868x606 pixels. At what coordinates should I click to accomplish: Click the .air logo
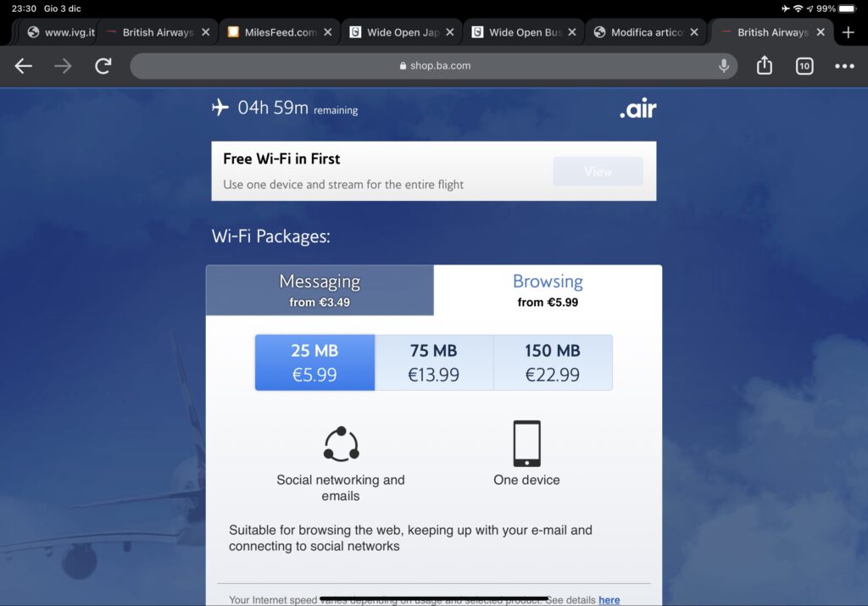pos(637,108)
